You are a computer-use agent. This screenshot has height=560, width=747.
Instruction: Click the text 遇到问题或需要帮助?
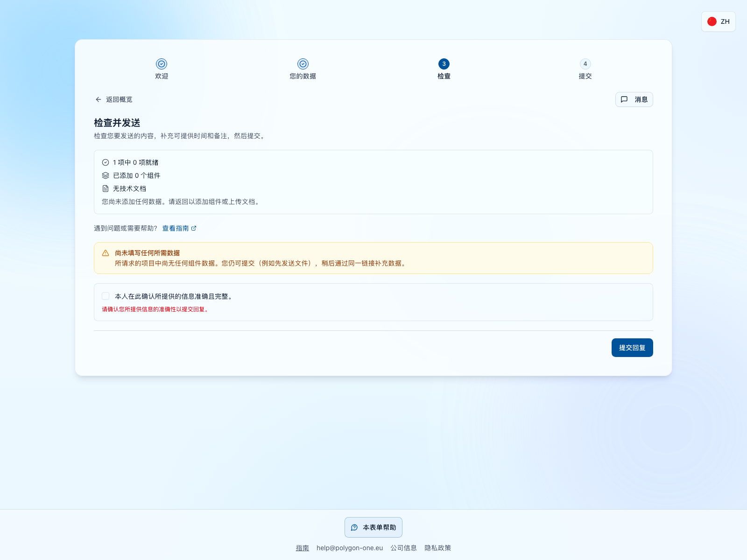pos(126,228)
